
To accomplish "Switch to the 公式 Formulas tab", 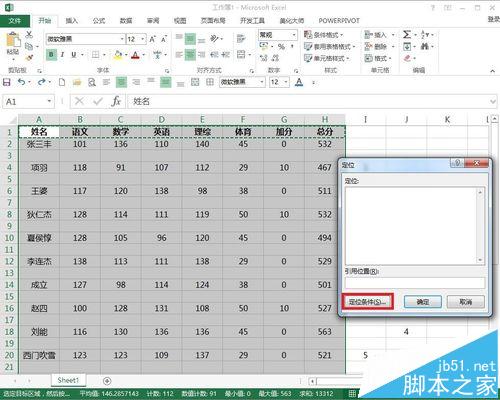I will tap(99, 21).
